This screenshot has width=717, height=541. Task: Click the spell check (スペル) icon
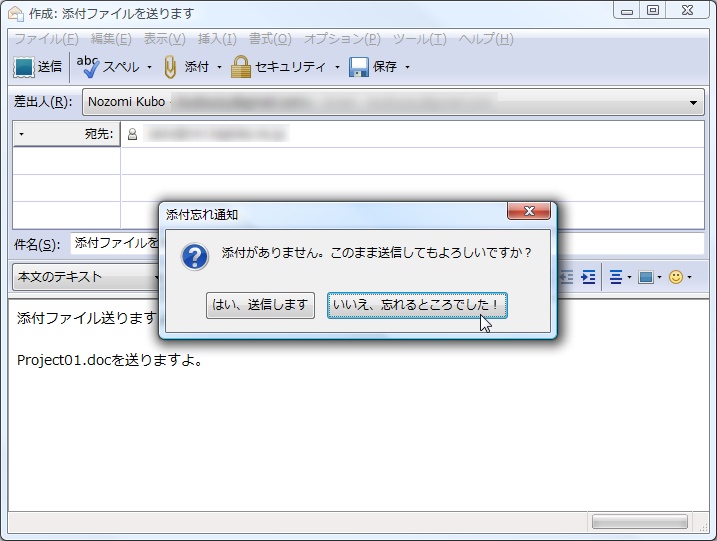(x=87, y=67)
